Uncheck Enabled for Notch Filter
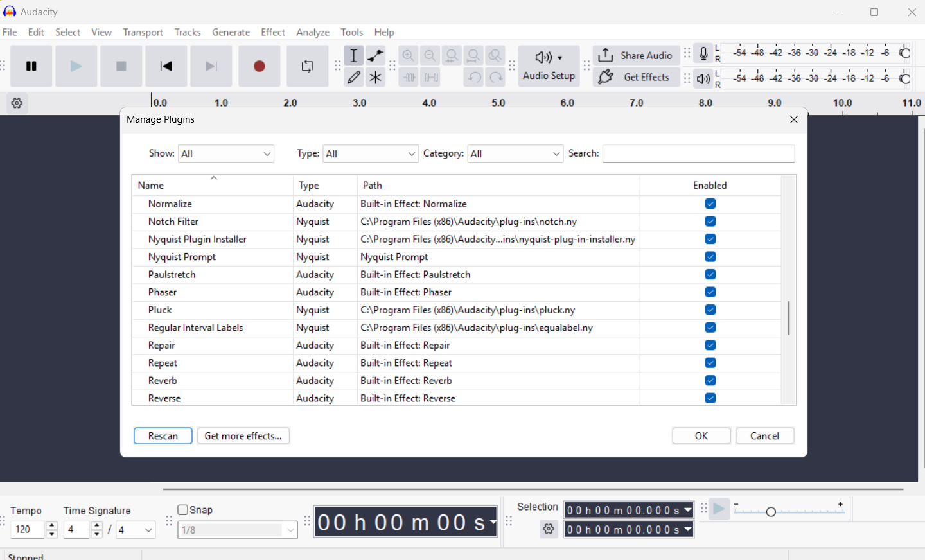 710,222
